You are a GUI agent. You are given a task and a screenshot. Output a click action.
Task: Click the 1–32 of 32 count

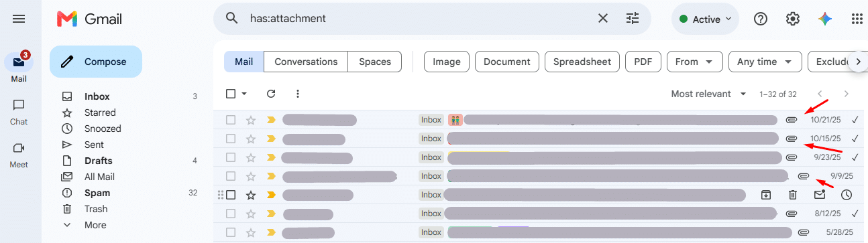pos(778,94)
